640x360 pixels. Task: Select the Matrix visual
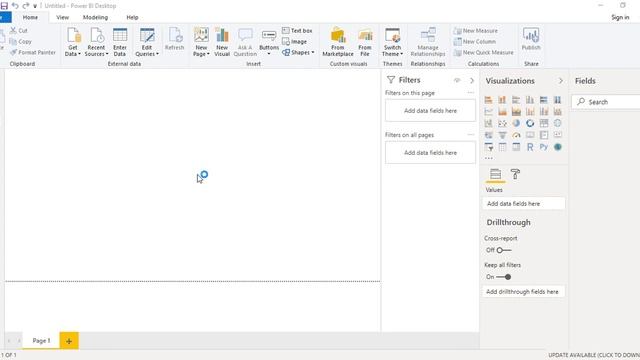point(516,147)
